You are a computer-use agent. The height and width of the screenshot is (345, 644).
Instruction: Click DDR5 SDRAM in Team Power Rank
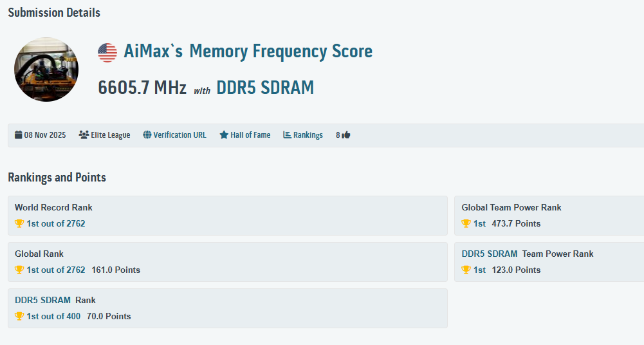[x=489, y=254]
